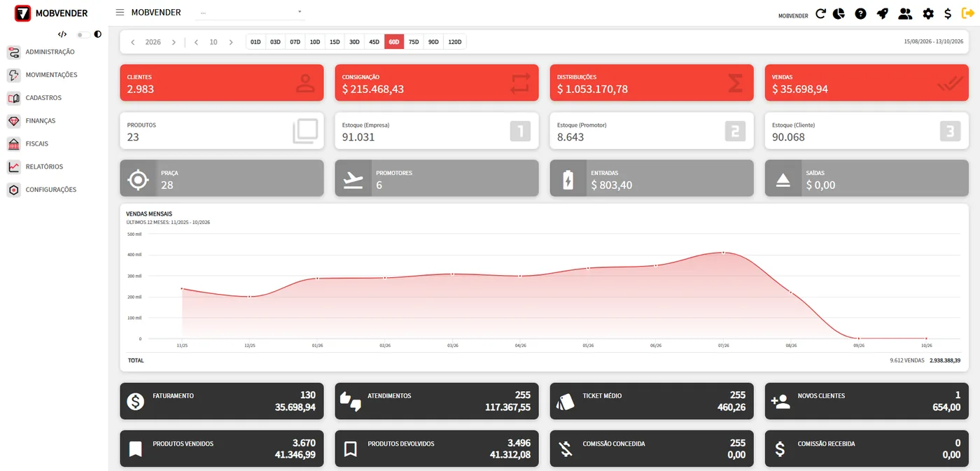Image resolution: width=980 pixels, height=471 pixels.
Task: Open the pie chart dashboard icon
Action: coord(839,13)
